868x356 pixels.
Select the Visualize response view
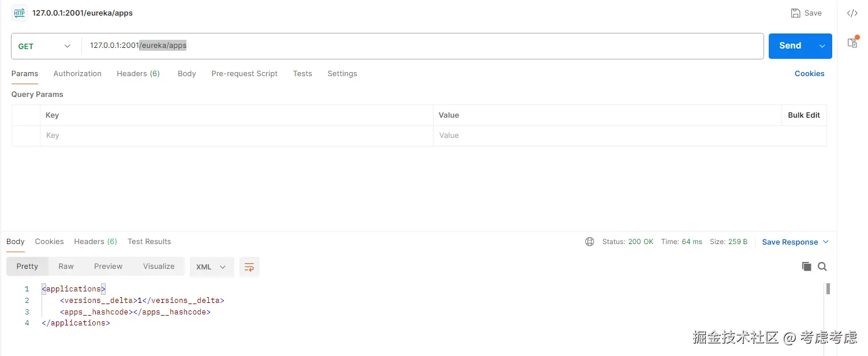pyautogui.click(x=159, y=266)
